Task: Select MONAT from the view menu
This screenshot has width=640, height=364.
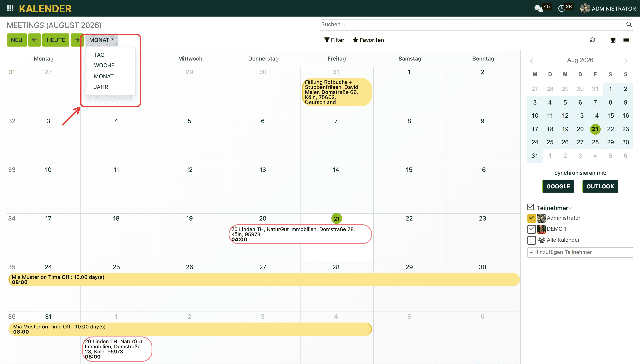Action: 103,76
